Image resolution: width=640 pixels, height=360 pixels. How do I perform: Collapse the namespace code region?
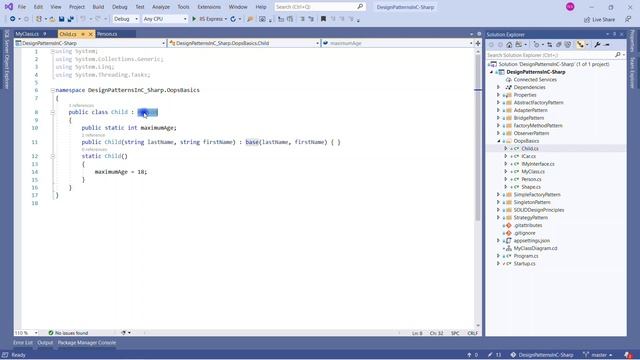[x=53, y=90]
